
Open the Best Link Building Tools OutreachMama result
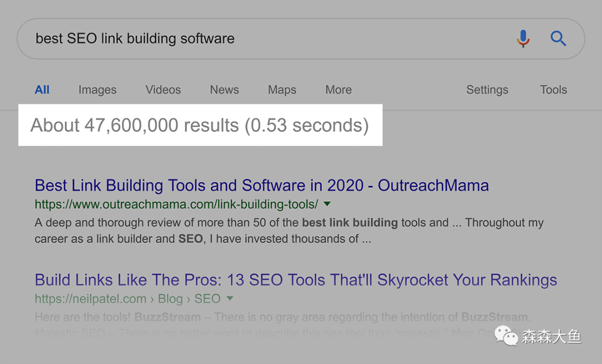tap(262, 186)
